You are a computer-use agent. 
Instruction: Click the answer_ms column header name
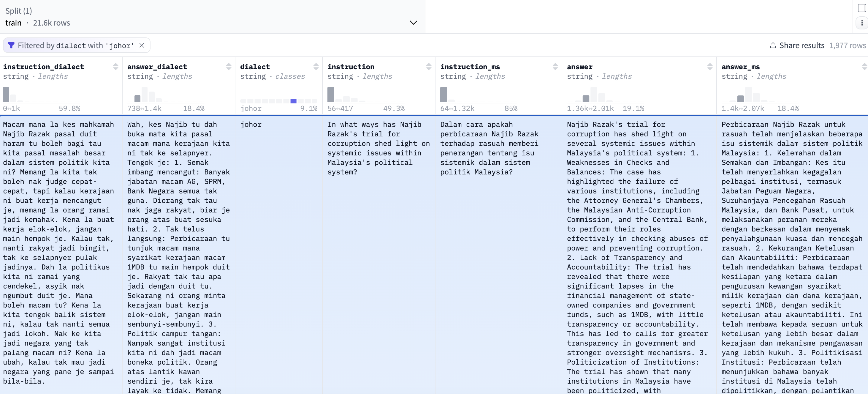pos(741,67)
